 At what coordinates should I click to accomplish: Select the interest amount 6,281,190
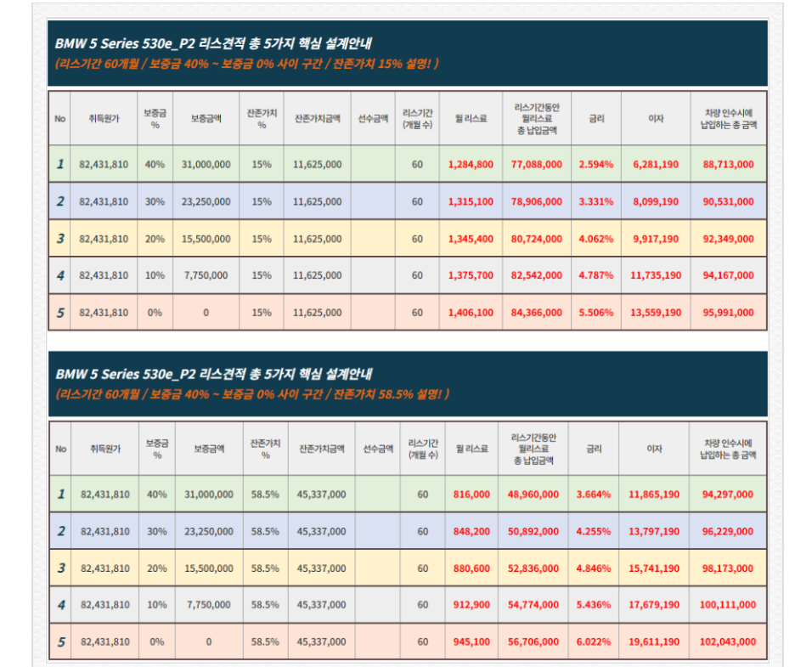[656, 164]
